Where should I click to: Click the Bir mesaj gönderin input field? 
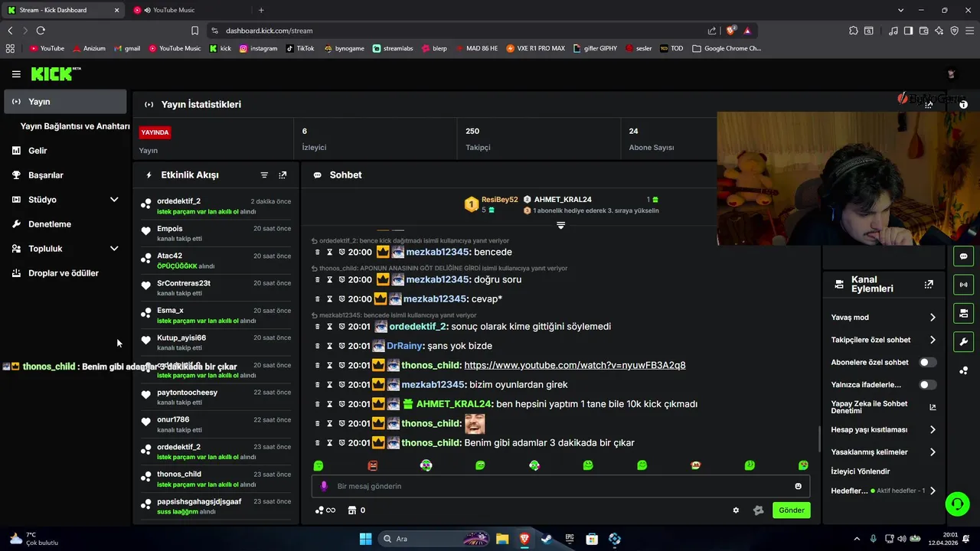coord(560,486)
